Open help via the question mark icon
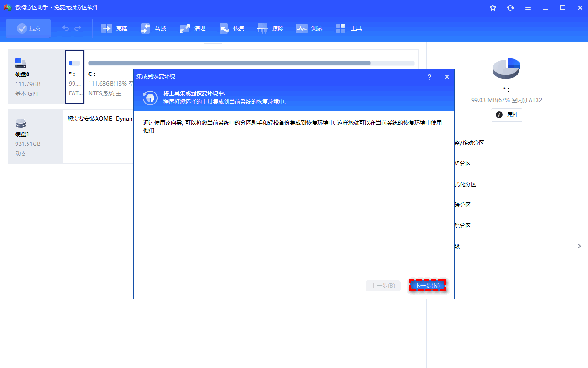This screenshot has width=588, height=368. point(429,77)
